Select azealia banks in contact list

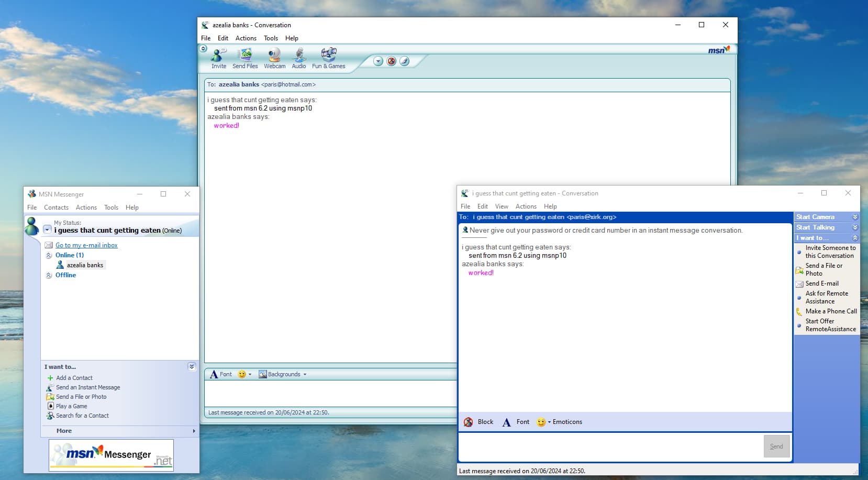point(84,265)
